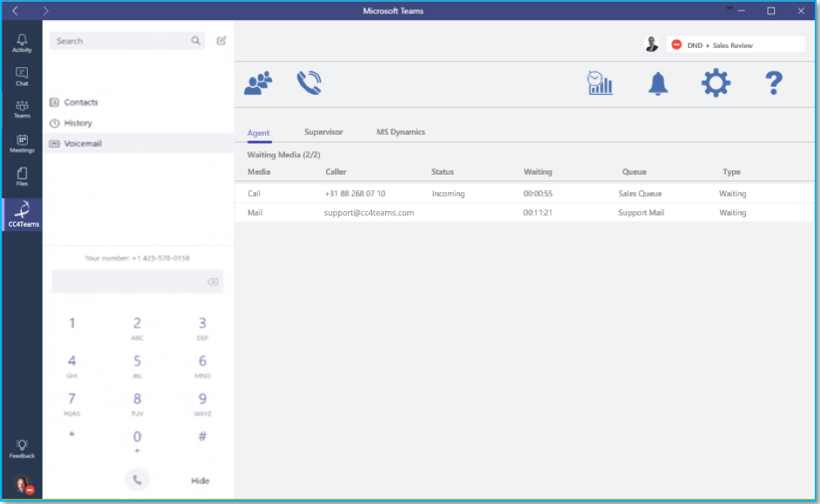Screen dimensions: 820x504
Task: Click Waiting Media (2/2) label
Action: point(283,155)
